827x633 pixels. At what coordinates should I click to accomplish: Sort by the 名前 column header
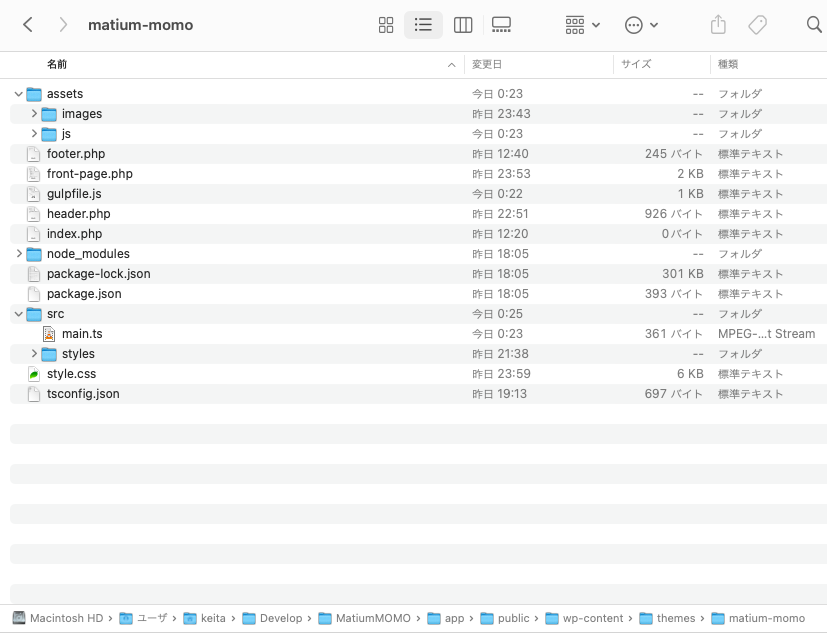pyautogui.click(x=58, y=64)
